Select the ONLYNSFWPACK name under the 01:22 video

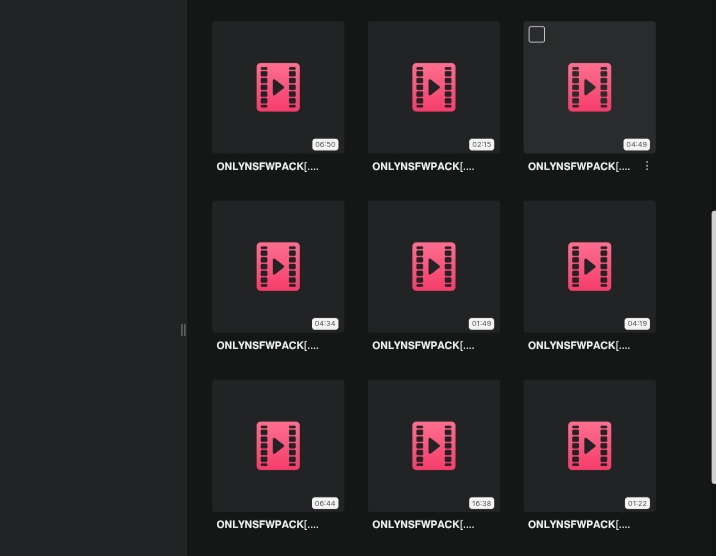[579, 525]
